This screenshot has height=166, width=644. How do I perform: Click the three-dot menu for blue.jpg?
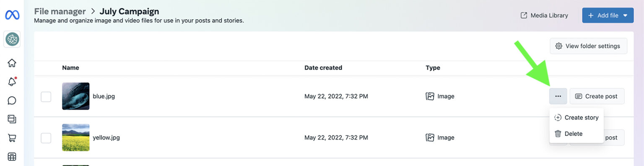coord(558,96)
